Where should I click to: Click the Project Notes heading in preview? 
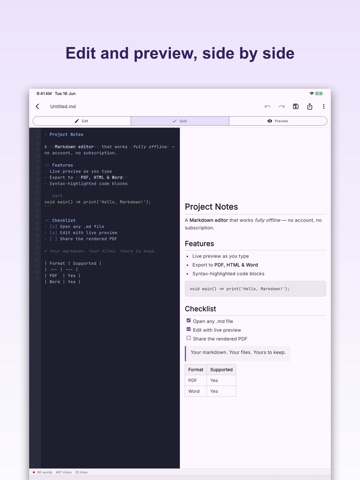(x=211, y=207)
